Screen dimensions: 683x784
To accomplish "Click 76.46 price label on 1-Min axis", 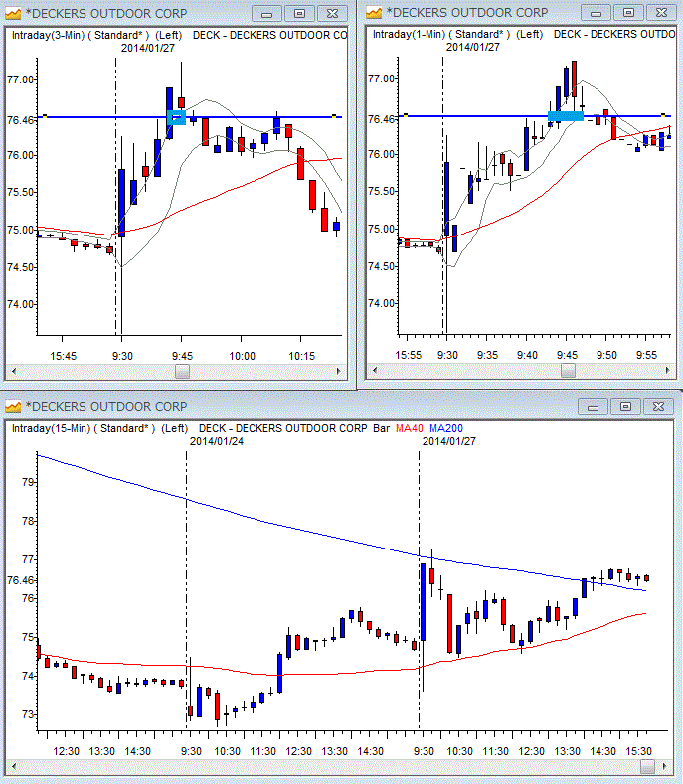I will click(382, 119).
